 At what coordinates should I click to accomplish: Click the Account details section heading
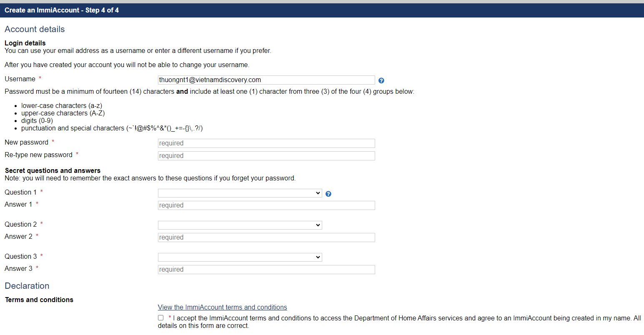click(x=35, y=29)
